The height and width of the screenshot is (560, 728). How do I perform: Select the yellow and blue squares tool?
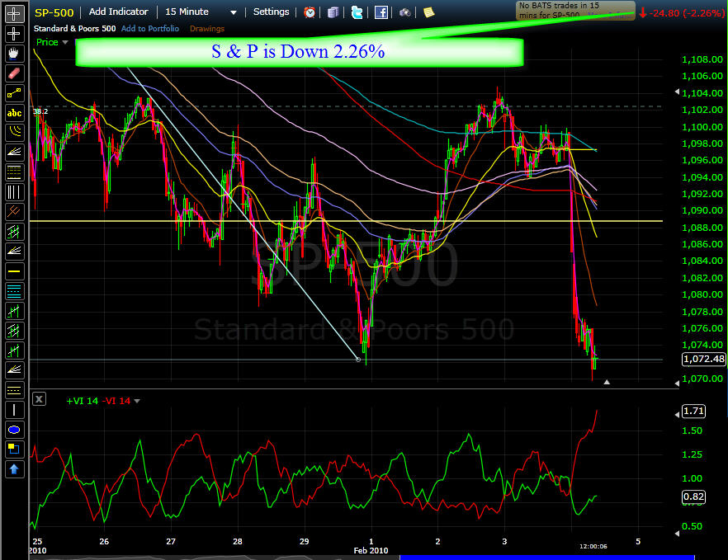click(x=14, y=449)
